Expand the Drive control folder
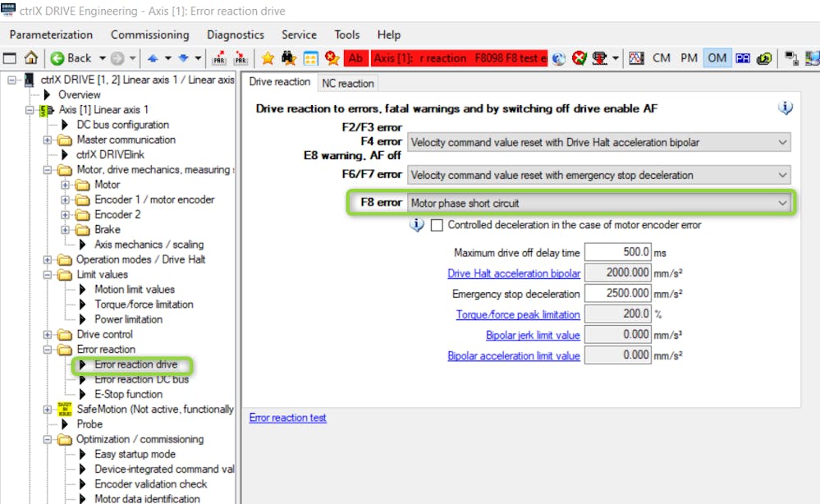Screen dimensions: 820x504 (48, 335)
